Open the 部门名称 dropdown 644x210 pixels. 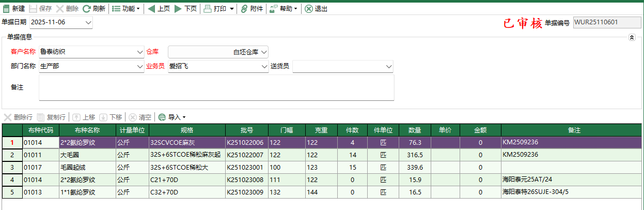[140, 66]
